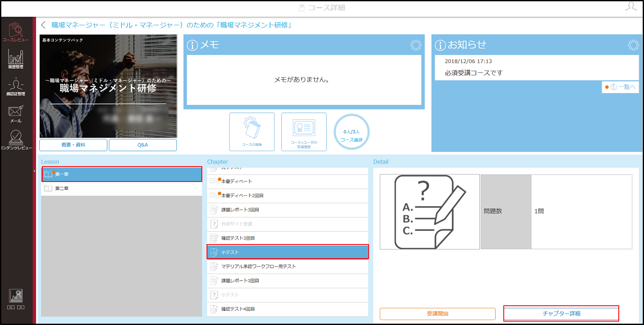Go back using the chevron arrow

tap(43, 25)
